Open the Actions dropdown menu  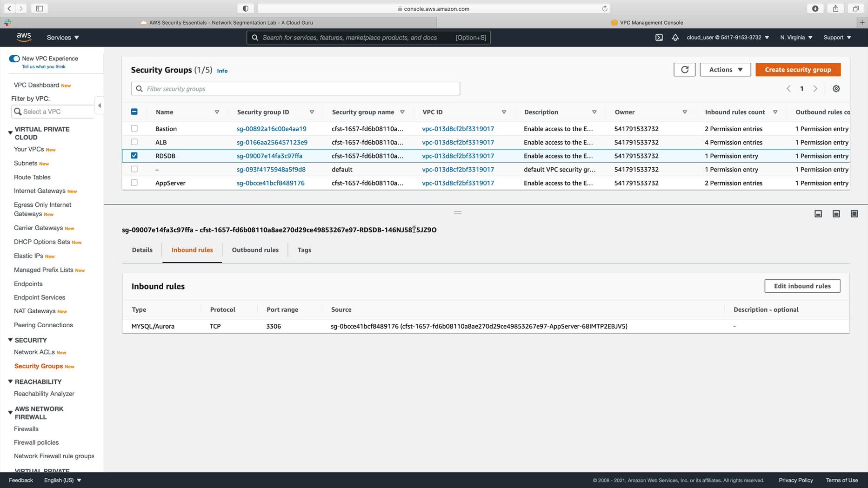[x=725, y=70]
